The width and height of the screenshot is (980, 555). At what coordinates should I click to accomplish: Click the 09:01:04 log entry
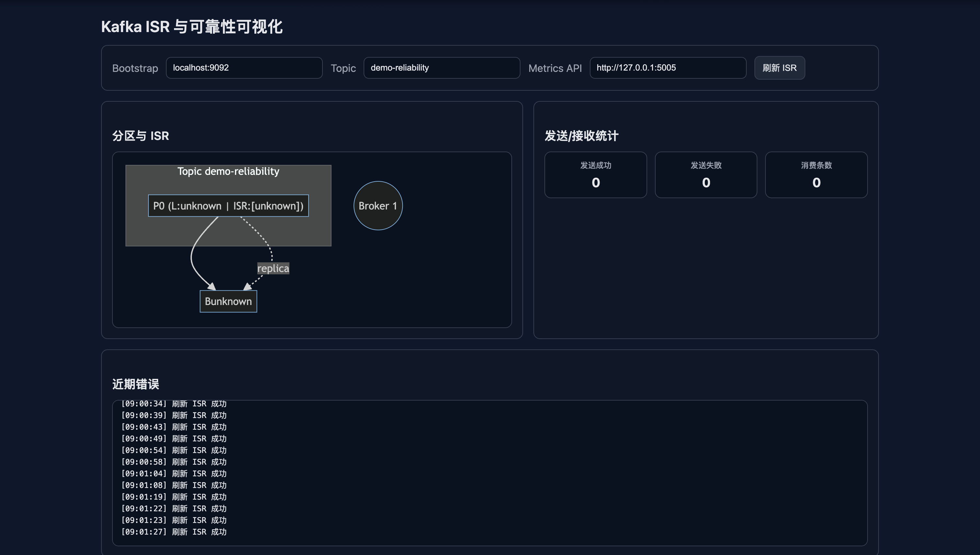[x=174, y=474]
